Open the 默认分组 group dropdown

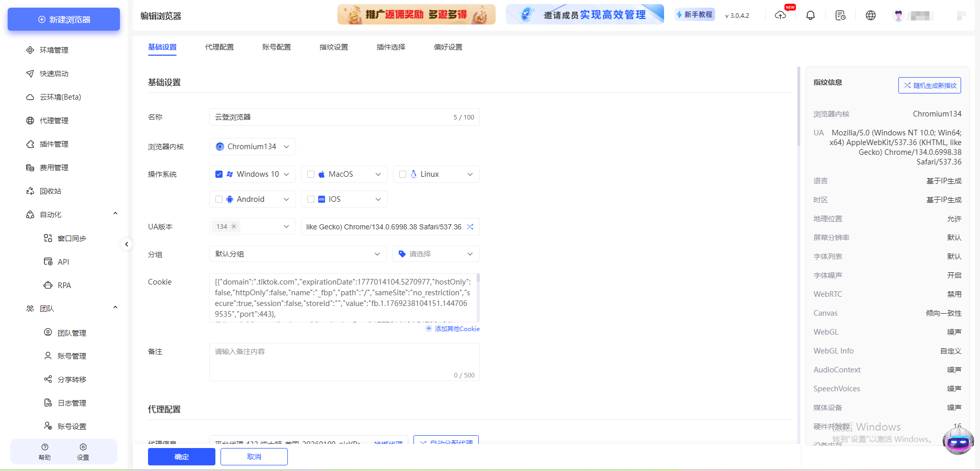coord(298,254)
